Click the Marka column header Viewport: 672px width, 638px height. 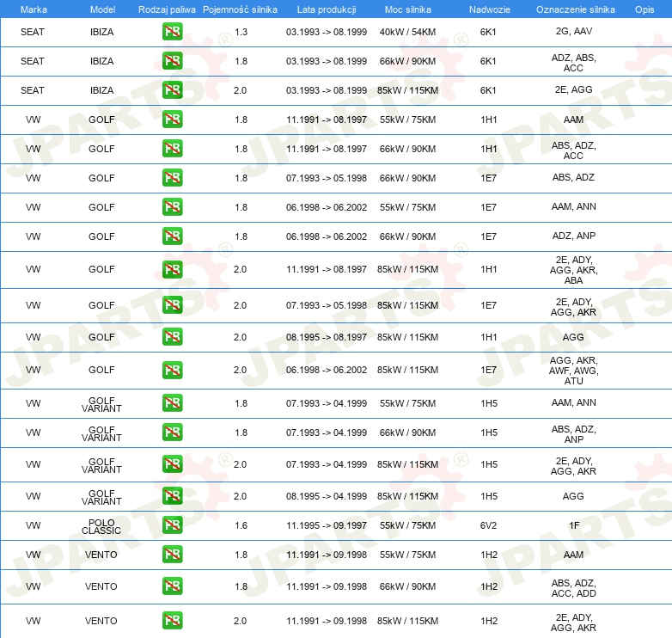[34, 9]
